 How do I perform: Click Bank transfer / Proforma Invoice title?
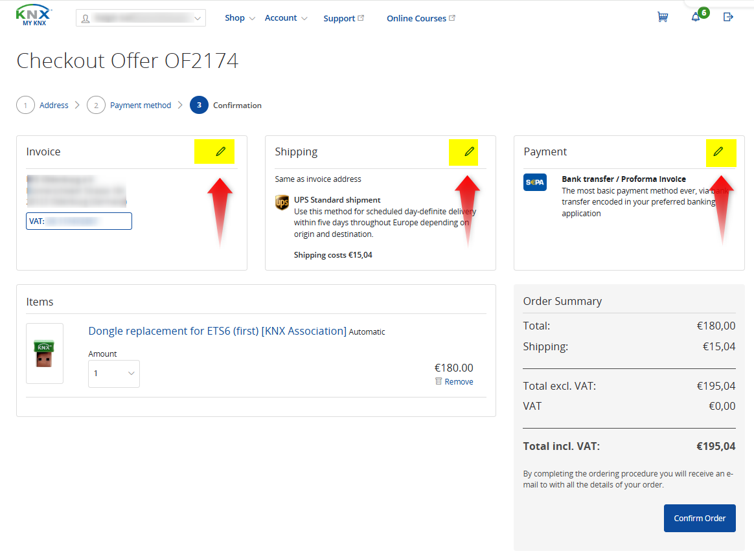pyautogui.click(x=624, y=179)
